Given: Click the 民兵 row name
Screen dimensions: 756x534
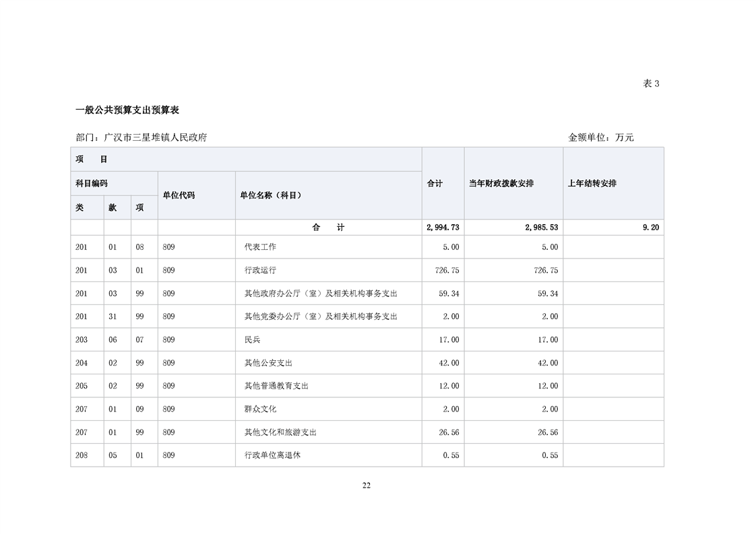Looking at the screenshot, I should [252, 340].
